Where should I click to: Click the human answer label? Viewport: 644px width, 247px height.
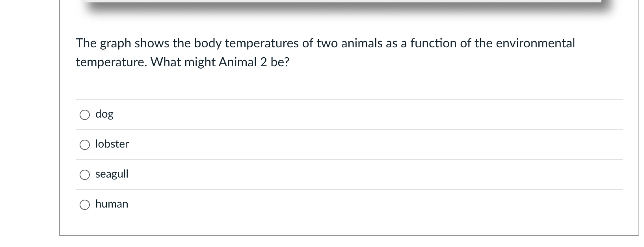point(112,204)
